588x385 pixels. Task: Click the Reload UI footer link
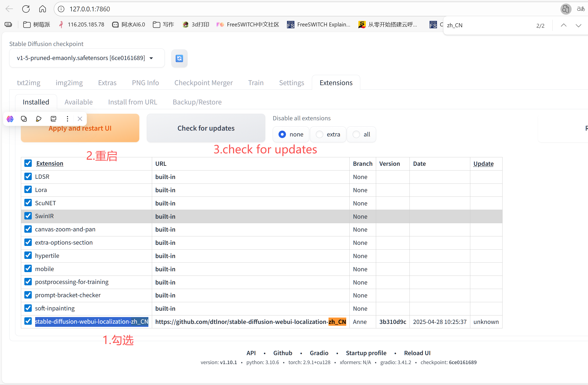pyautogui.click(x=417, y=353)
